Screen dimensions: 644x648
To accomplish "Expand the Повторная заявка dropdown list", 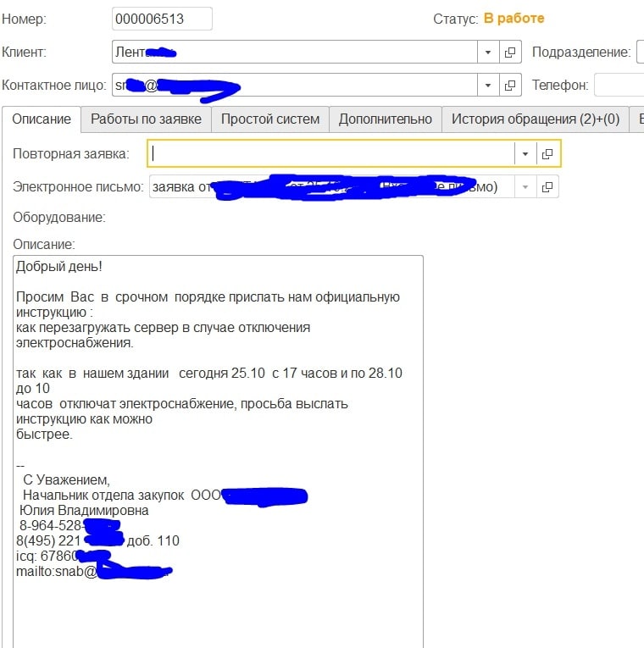I will [525, 153].
